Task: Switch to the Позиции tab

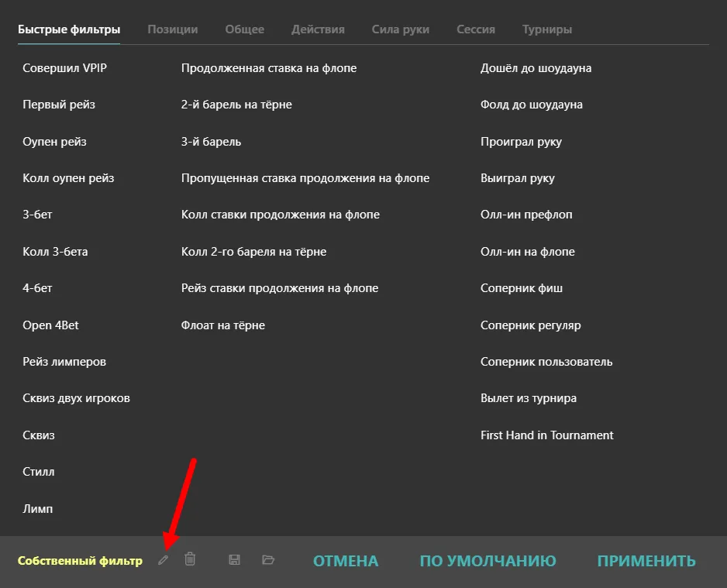Action: tap(172, 29)
